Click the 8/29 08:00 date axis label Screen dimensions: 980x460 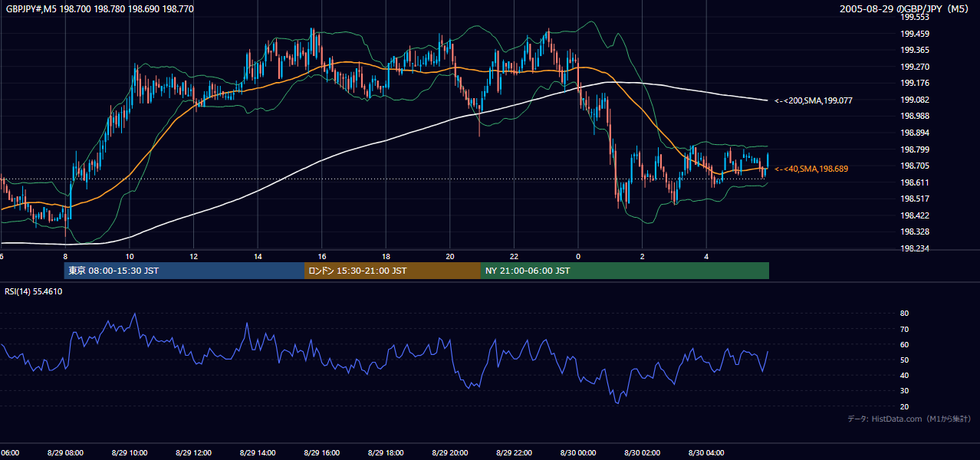point(65,453)
